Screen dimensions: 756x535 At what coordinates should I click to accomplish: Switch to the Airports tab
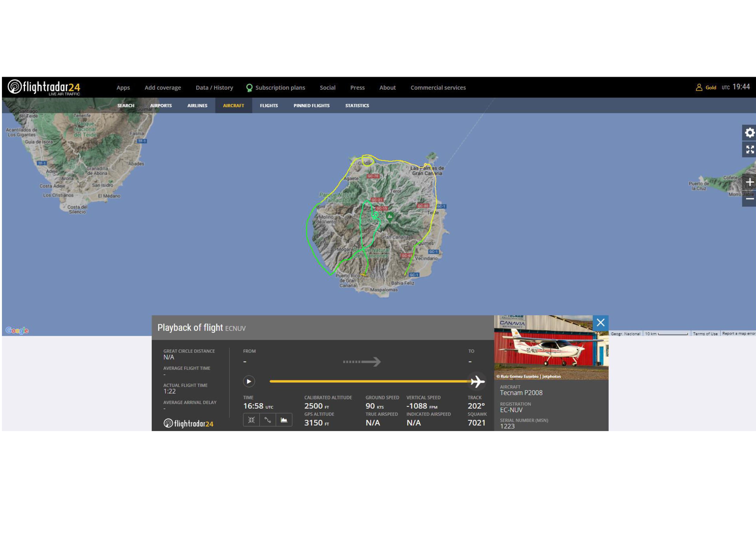tap(161, 105)
